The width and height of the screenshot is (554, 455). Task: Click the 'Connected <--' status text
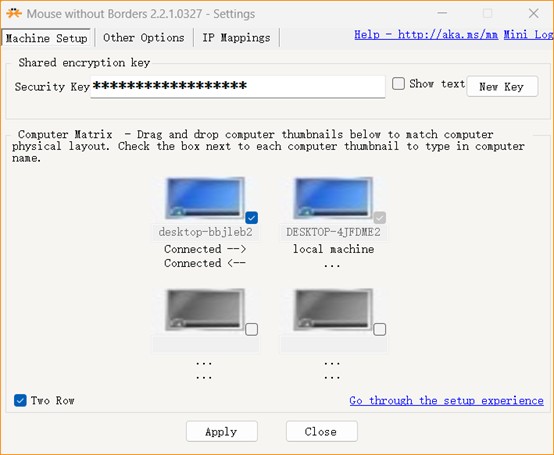(205, 263)
